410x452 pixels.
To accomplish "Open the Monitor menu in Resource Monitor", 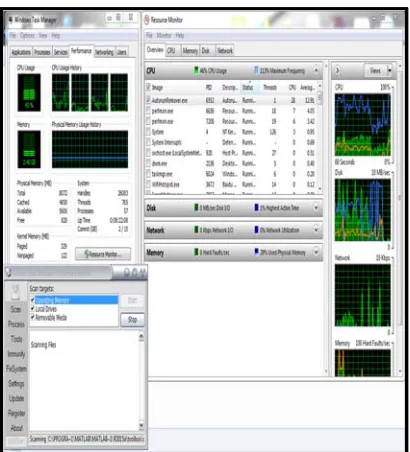I will (164, 35).
